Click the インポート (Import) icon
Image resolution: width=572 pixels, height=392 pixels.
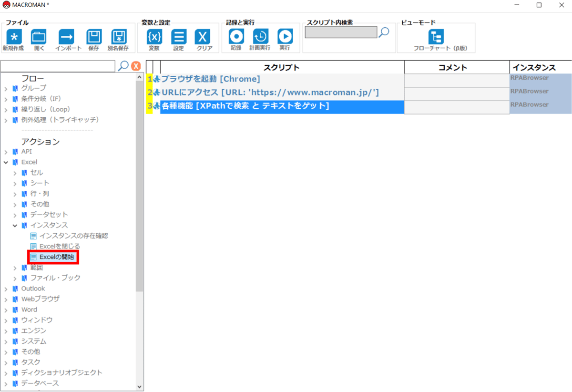[66, 37]
